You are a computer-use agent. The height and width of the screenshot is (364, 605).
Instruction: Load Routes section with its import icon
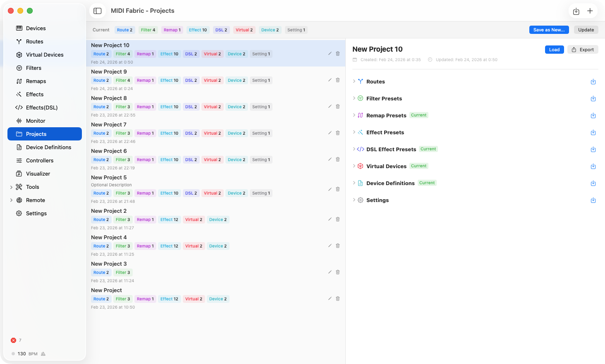(593, 82)
